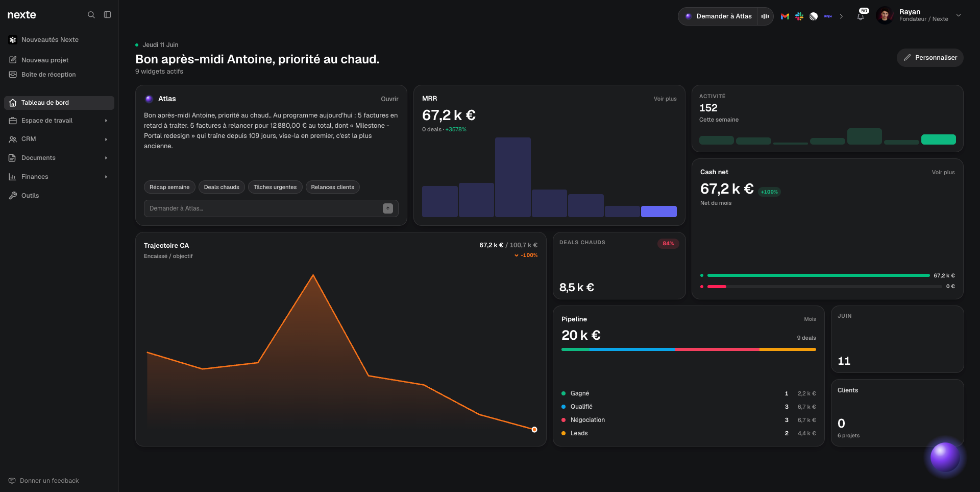Open the Slack integration icon
The width and height of the screenshot is (980, 492).
pos(799,16)
